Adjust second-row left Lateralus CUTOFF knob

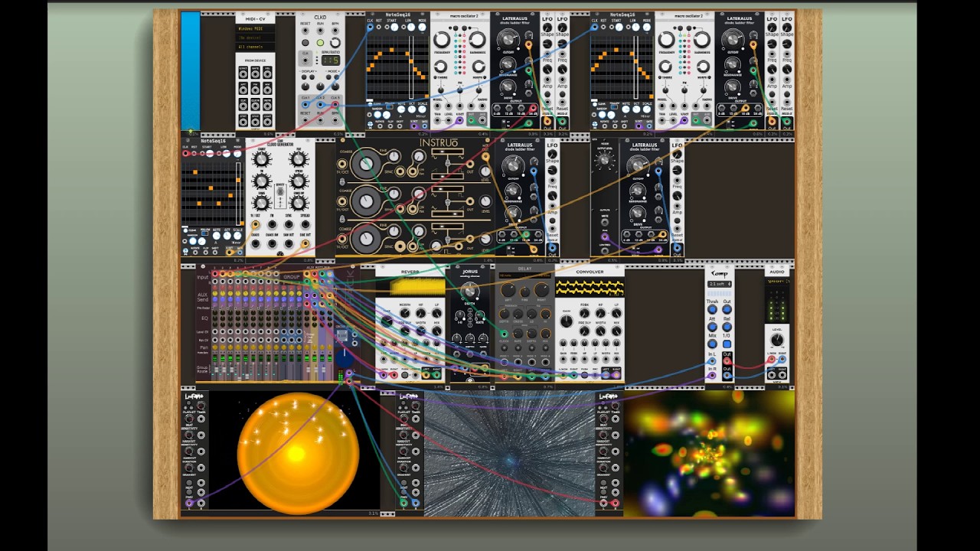(512, 165)
